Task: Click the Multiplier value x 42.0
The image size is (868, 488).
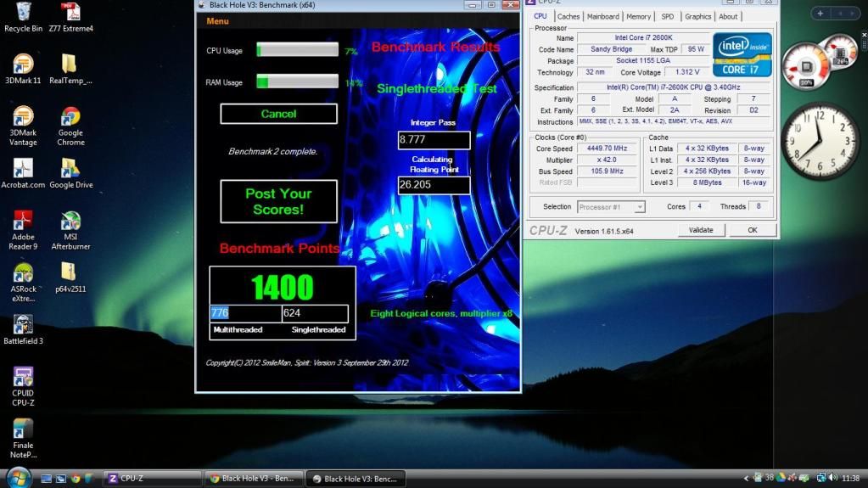Action: tap(608, 160)
